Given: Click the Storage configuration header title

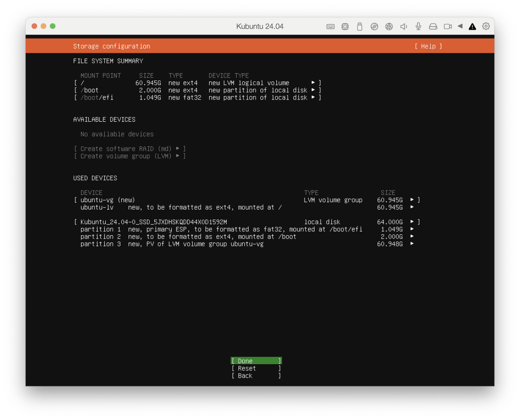Looking at the screenshot, I should tap(111, 46).
